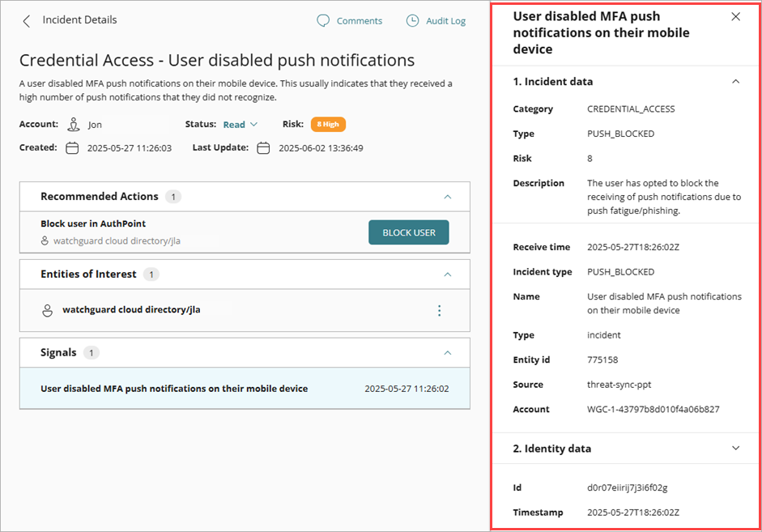Image resolution: width=762 pixels, height=532 pixels.
Task: Collapse the Incident data section
Action: coord(736,81)
